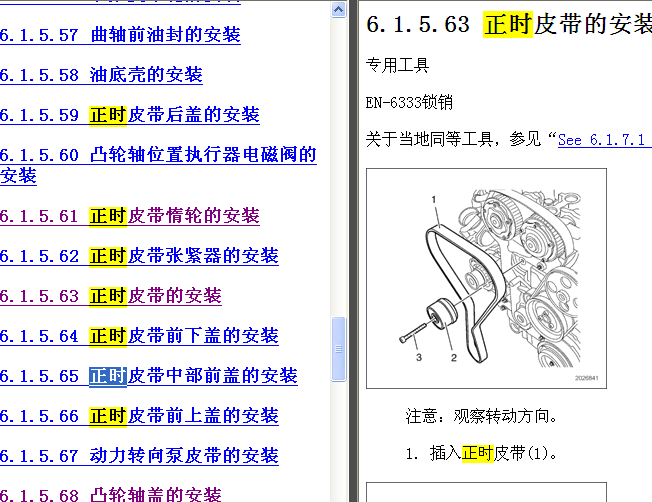Open link 6.1.5.68 凸轮轴盖的安装

coord(111,495)
